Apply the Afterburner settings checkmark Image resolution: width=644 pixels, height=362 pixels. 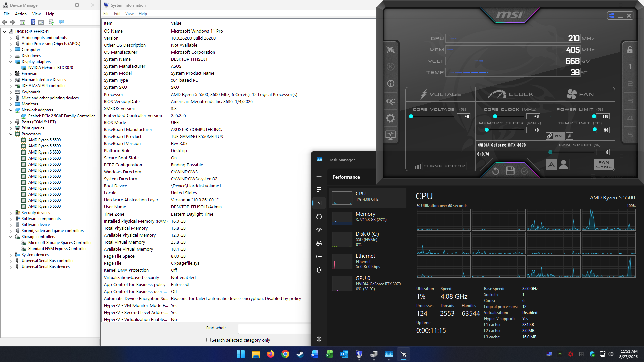click(x=524, y=171)
